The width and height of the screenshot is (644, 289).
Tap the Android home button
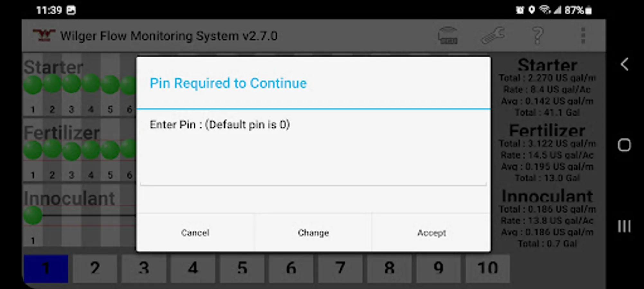click(x=624, y=145)
